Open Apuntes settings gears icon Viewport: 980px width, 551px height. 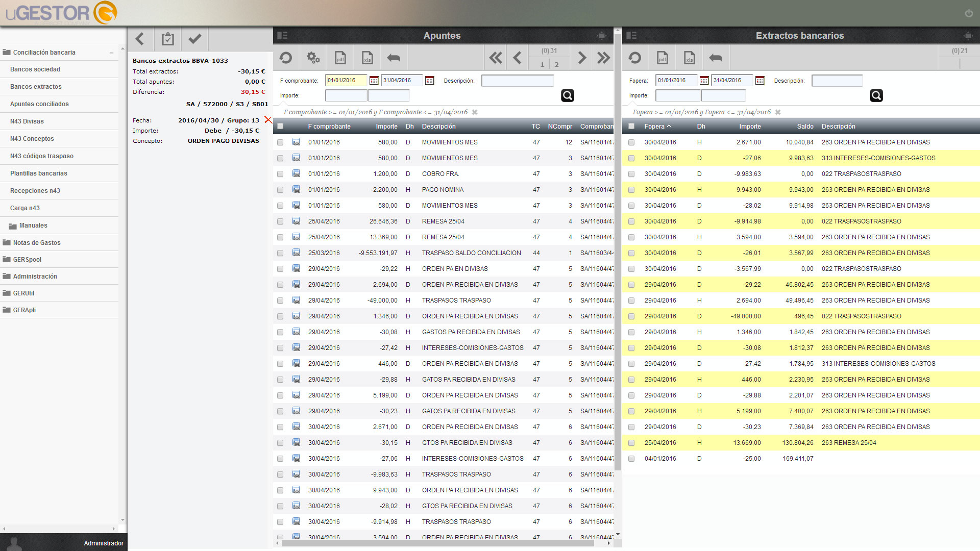click(313, 58)
